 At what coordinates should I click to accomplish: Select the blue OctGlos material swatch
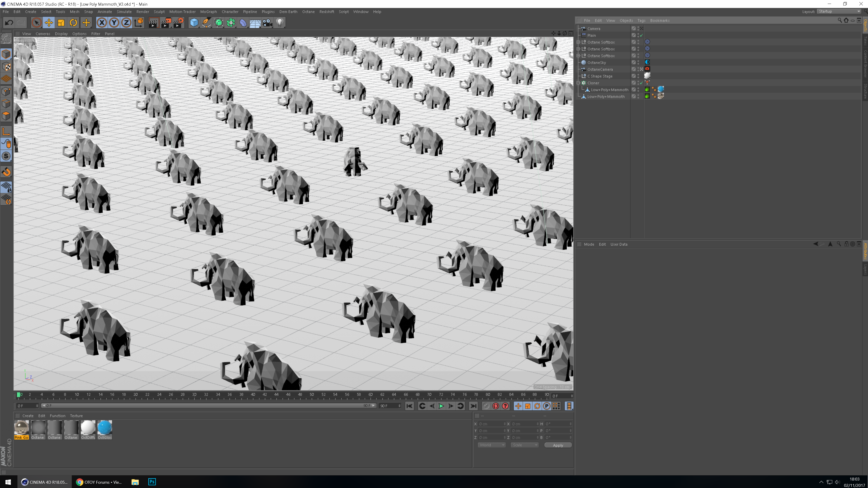tap(104, 428)
